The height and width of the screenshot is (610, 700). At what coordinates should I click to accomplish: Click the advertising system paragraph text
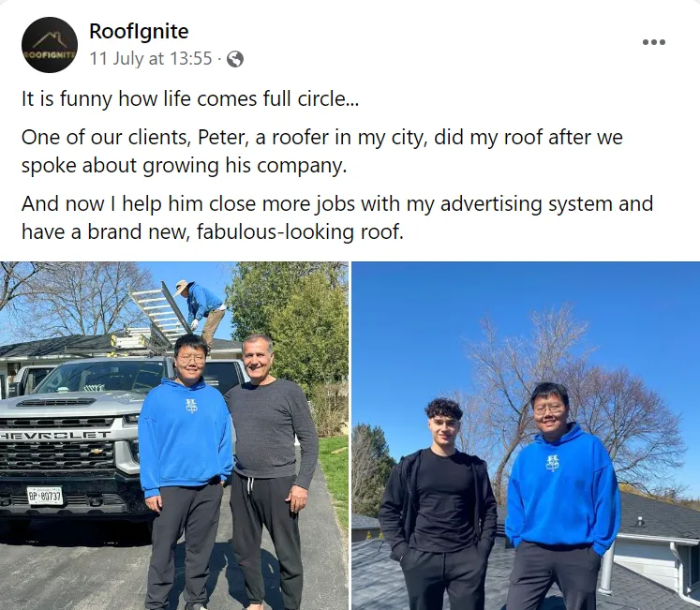337,217
